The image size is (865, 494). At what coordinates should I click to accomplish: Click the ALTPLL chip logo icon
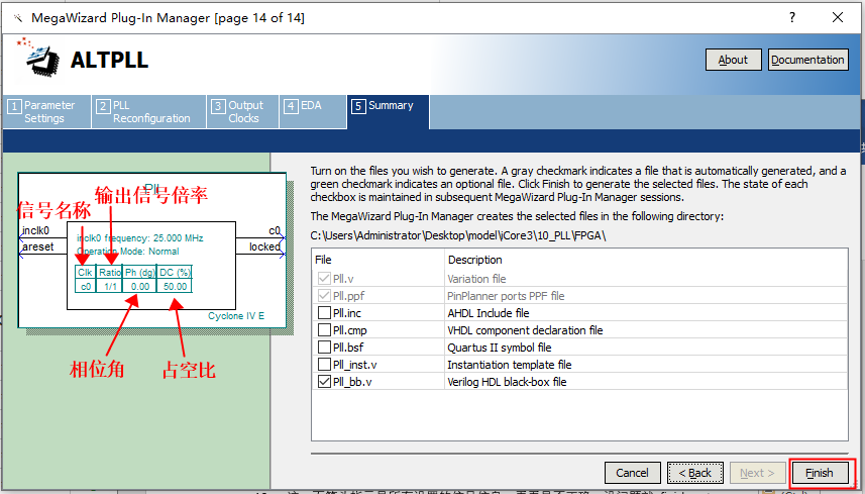pyautogui.click(x=41, y=59)
